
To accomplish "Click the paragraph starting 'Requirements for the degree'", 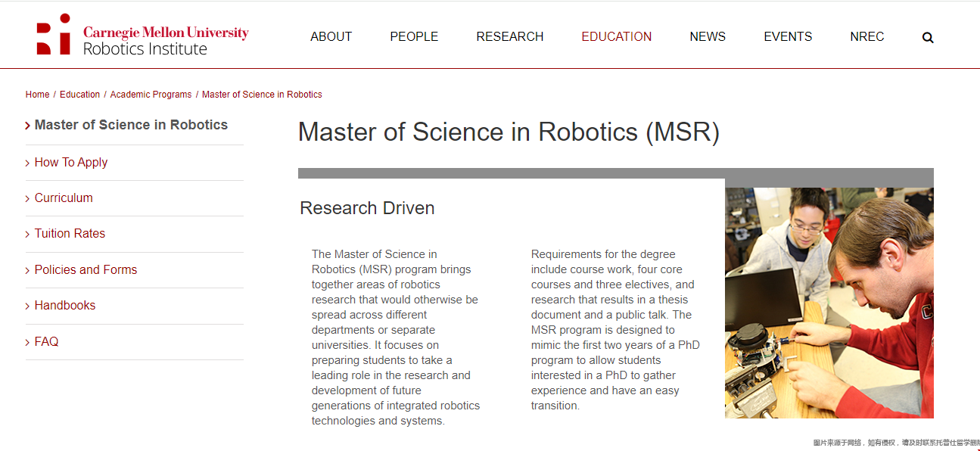I will [x=615, y=330].
